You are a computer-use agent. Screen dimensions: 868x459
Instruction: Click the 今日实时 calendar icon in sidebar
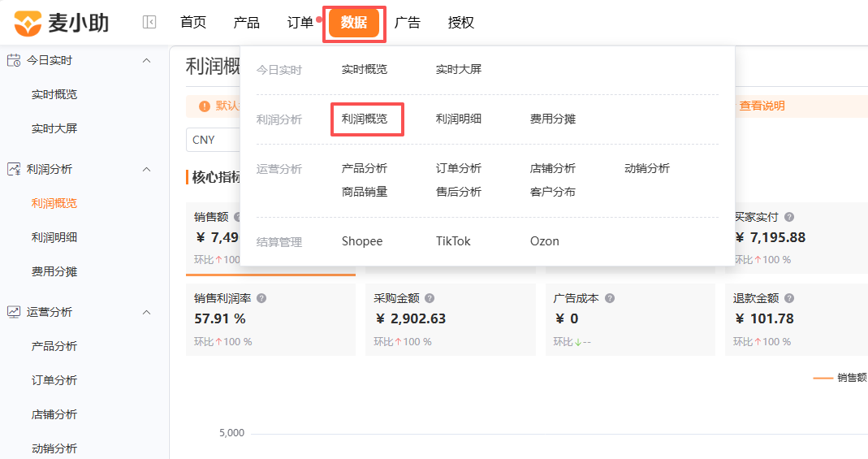[x=14, y=60]
